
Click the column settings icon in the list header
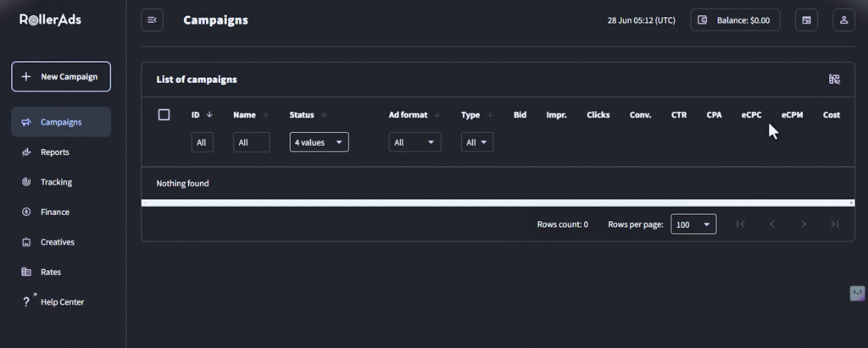(x=834, y=80)
